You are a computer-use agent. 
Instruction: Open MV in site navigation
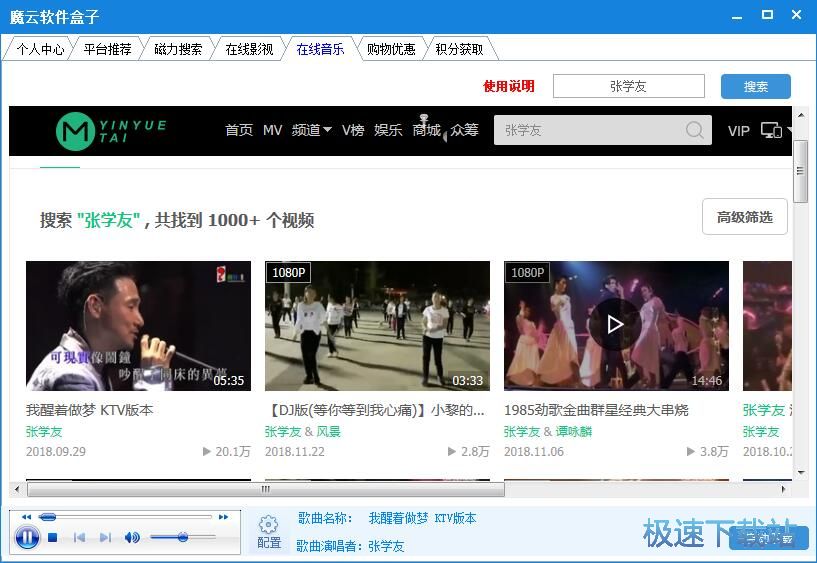(273, 130)
